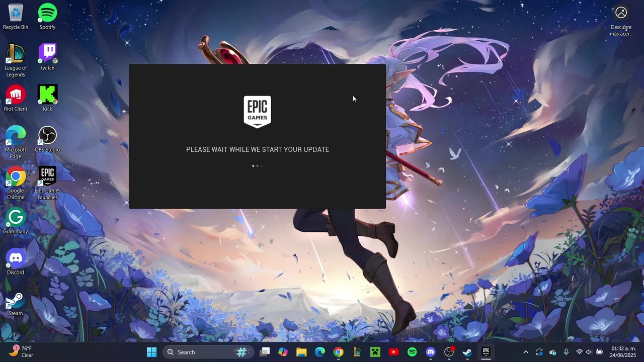The height and width of the screenshot is (362, 644).
Task: Open File Explorer from the taskbar
Action: pos(301,352)
